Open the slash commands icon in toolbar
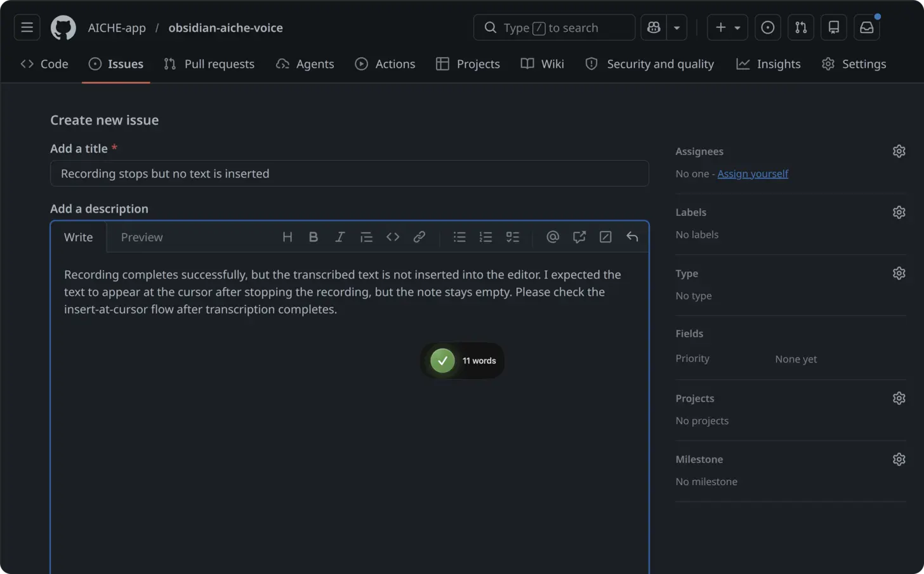Viewport: 924px width, 574px height. [x=606, y=237]
